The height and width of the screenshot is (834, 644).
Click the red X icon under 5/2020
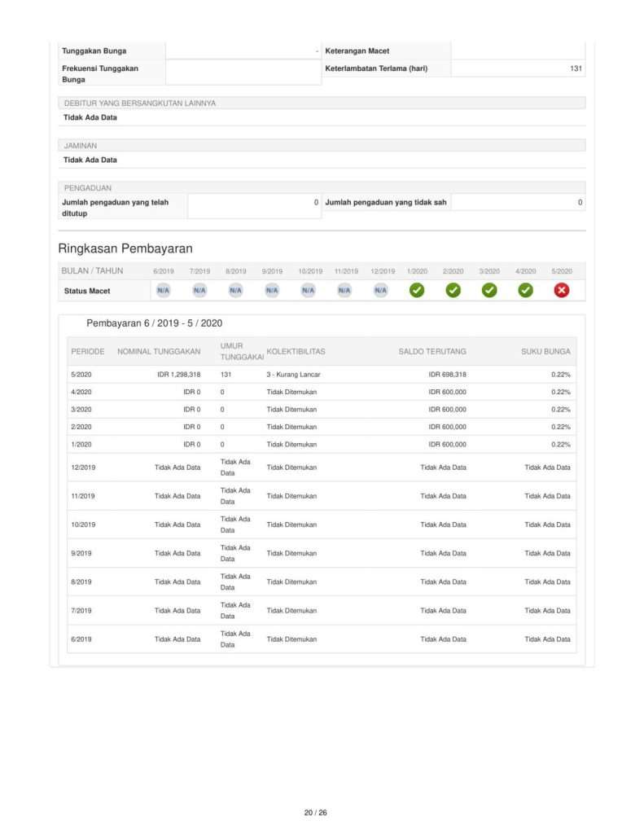tap(562, 290)
